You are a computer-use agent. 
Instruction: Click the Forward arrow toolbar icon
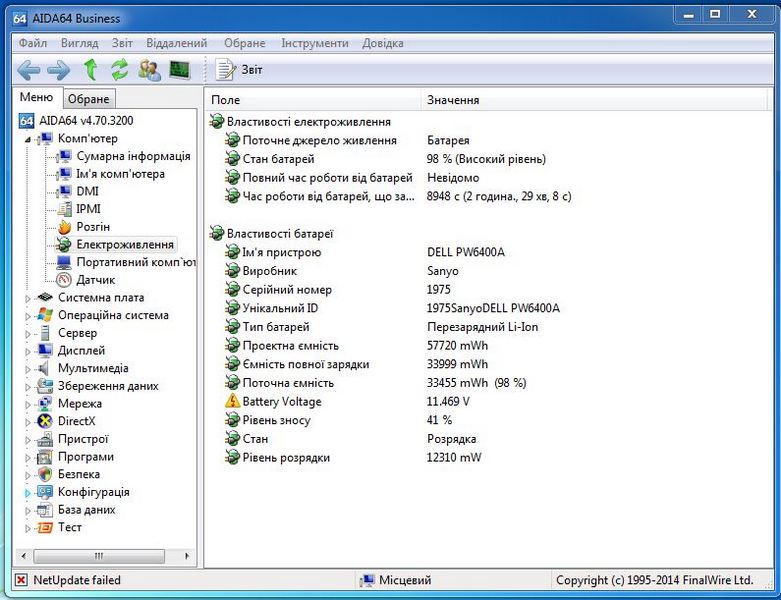tap(59, 70)
